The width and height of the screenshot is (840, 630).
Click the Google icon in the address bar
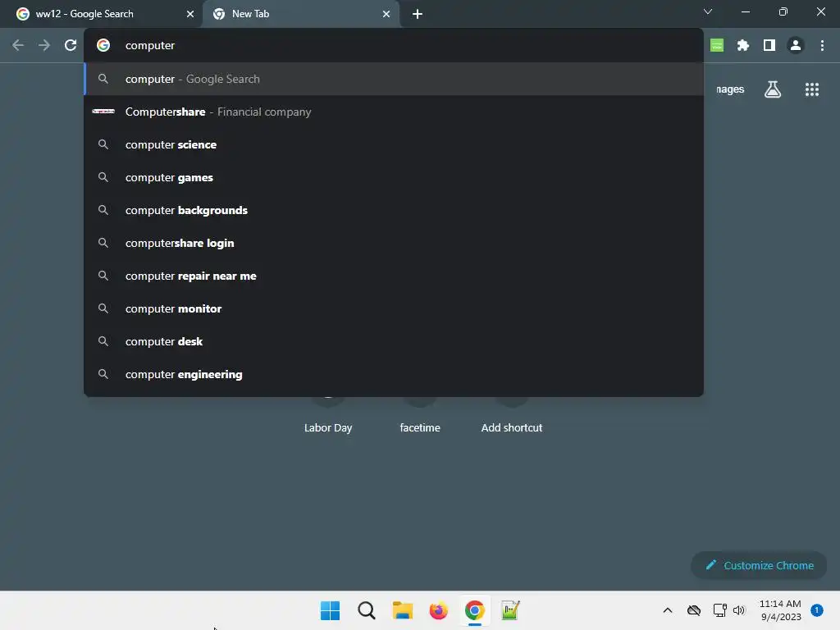click(103, 46)
